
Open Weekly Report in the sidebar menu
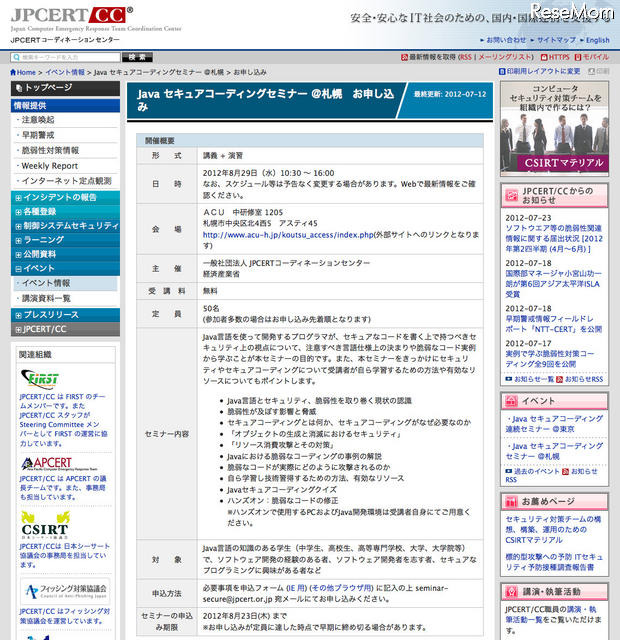point(49,165)
